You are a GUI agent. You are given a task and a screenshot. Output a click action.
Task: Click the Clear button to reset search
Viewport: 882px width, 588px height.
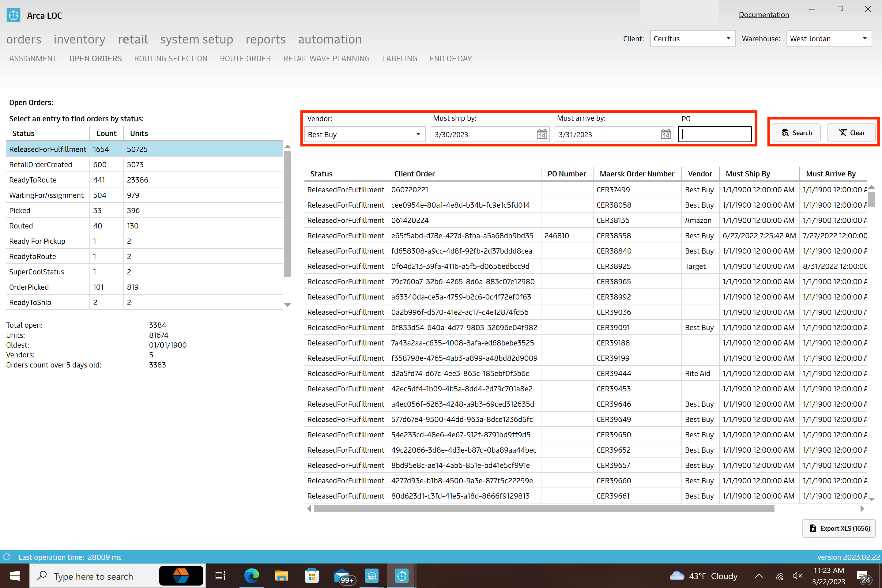(852, 132)
